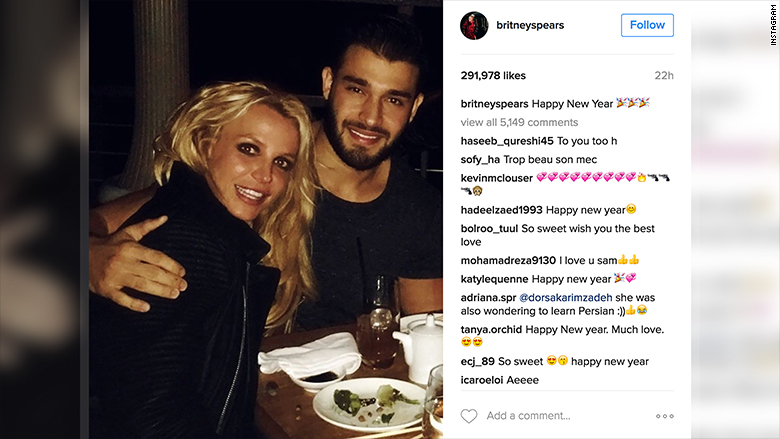This screenshot has width=780, height=439.
Task: Open commenter bolroo_tuul's profile
Action: (x=489, y=229)
